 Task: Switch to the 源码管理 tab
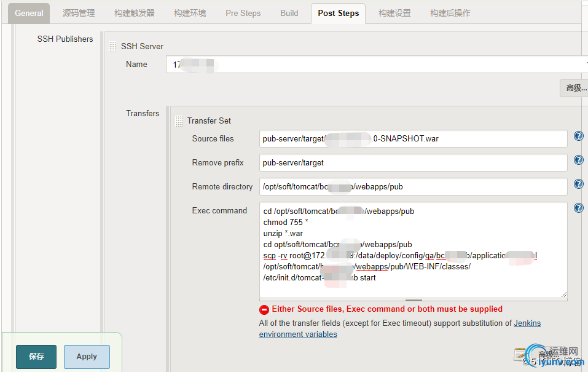tap(79, 13)
